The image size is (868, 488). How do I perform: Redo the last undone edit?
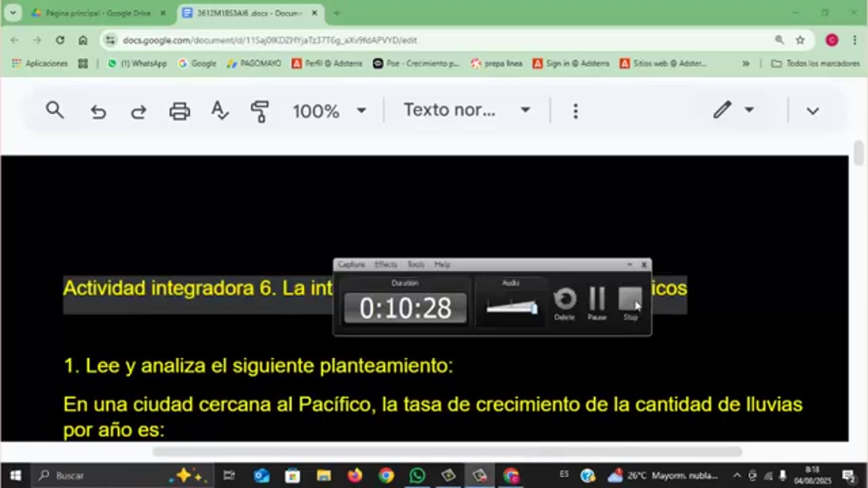138,111
